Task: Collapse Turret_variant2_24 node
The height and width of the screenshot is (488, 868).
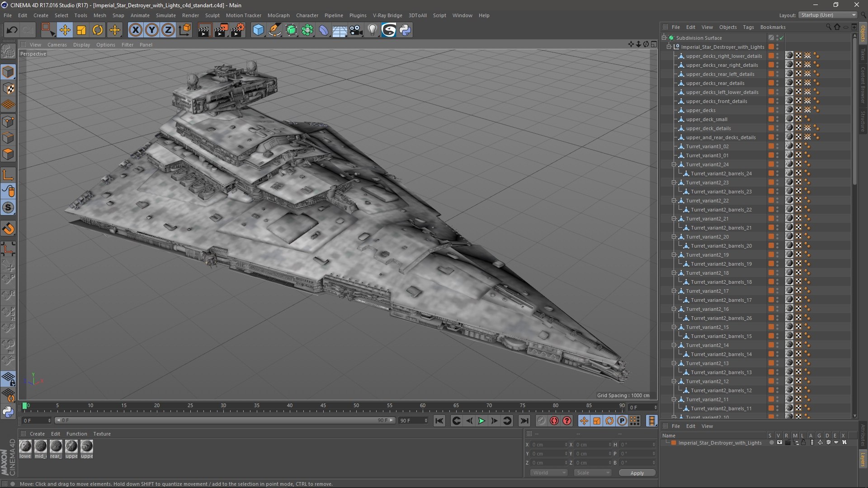Action: pyautogui.click(x=674, y=164)
